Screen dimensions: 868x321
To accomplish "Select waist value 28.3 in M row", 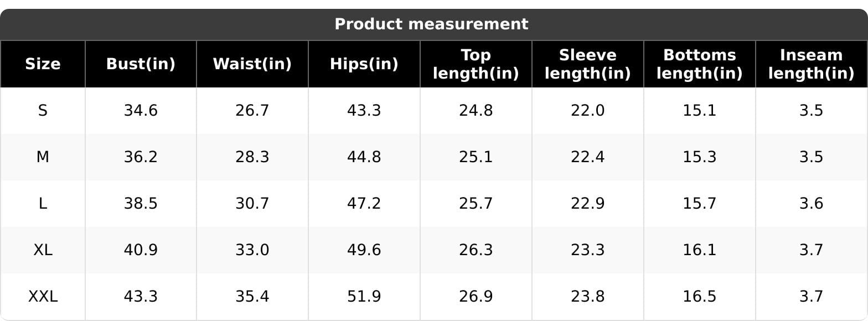I will pyautogui.click(x=252, y=157).
